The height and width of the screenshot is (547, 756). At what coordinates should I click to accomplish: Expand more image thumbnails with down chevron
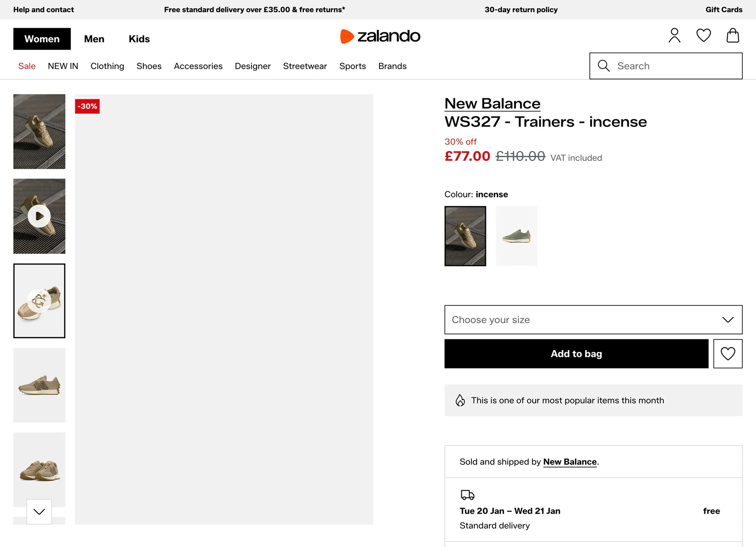(x=39, y=512)
